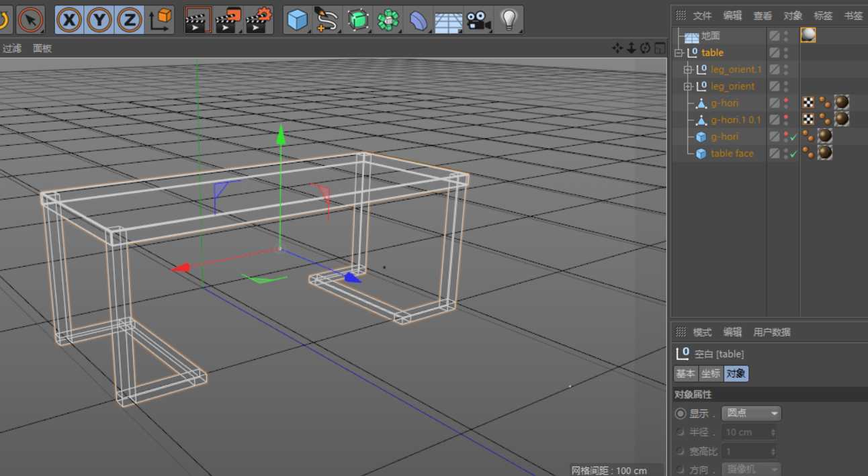Switch to the 坐标 tab in attributes

[x=710, y=373]
